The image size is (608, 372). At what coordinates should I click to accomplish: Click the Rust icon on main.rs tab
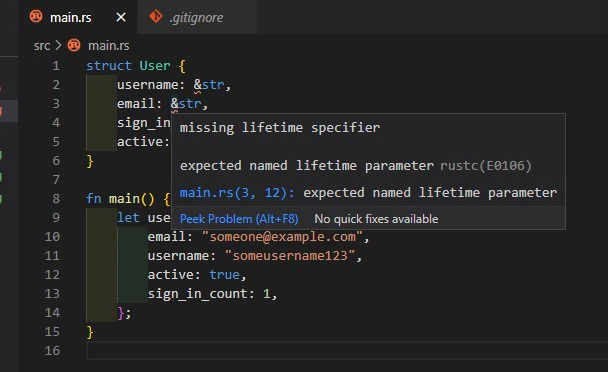pos(36,17)
